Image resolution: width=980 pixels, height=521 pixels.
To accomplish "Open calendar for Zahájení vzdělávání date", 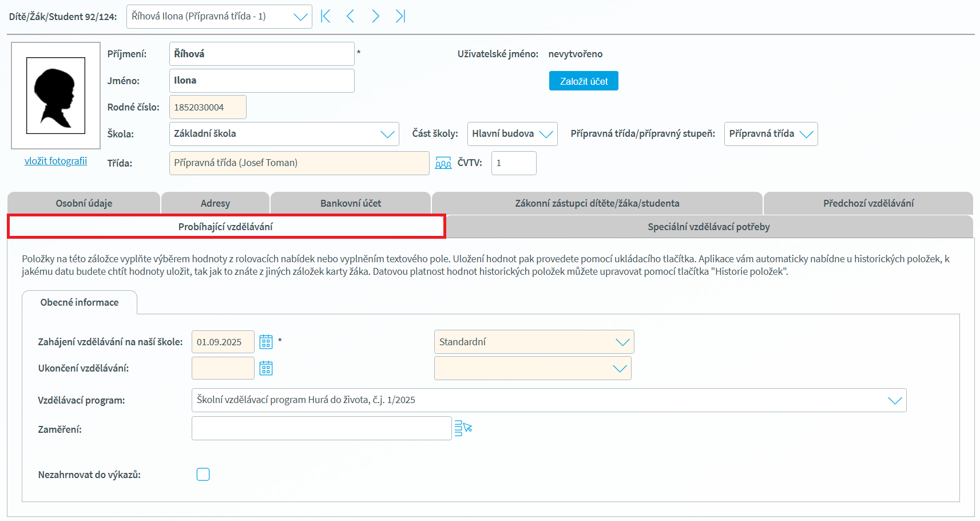I will pos(266,342).
